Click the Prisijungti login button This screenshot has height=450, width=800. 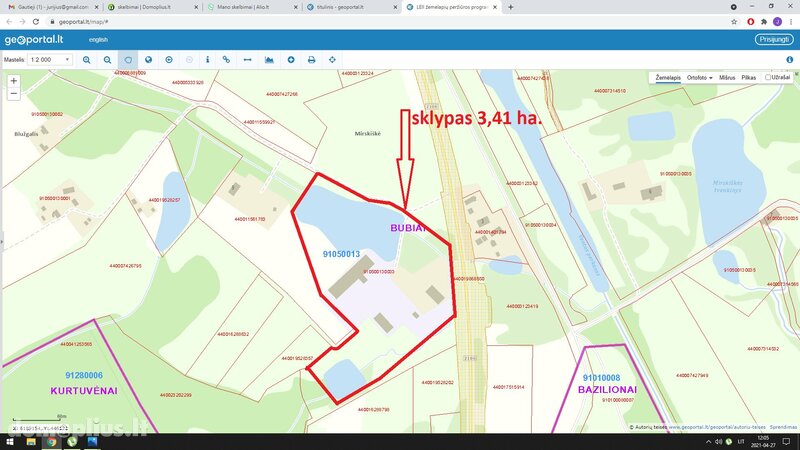click(774, 39)
